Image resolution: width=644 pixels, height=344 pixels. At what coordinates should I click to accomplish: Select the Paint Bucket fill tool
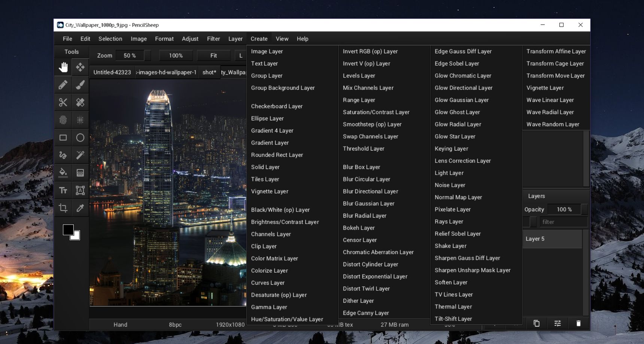click(x=63, y=173)
